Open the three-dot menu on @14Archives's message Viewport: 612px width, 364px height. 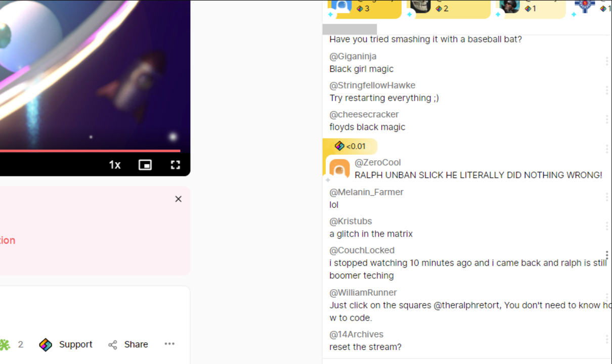[606, 339]
